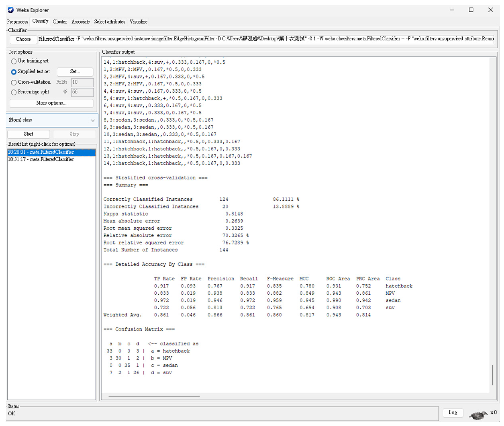This screenshot has height=426, width=504.
Task: Open the Visualize tab
Action: point(138,22)
